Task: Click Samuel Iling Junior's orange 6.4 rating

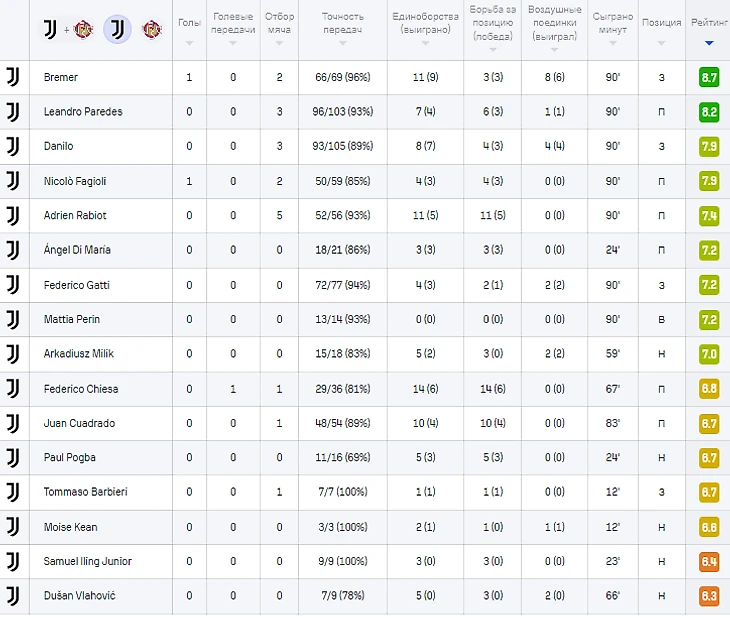Action: [709, 562]
